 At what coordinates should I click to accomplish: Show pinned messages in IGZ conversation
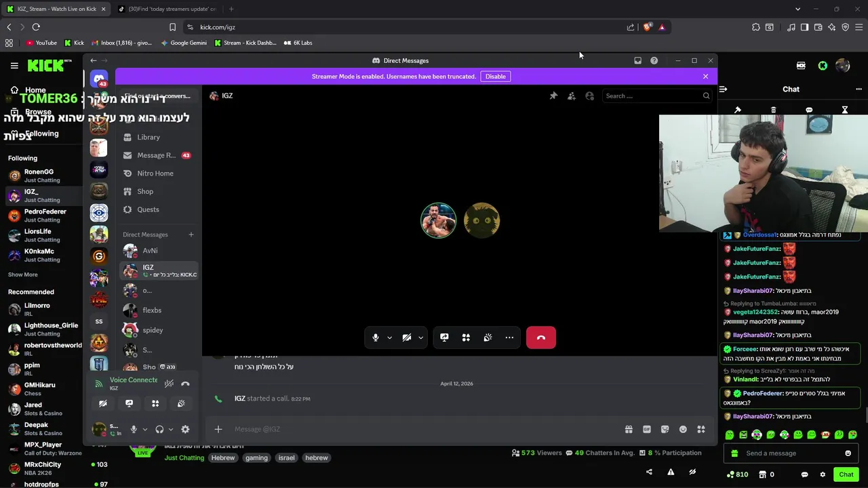(553, 96)
